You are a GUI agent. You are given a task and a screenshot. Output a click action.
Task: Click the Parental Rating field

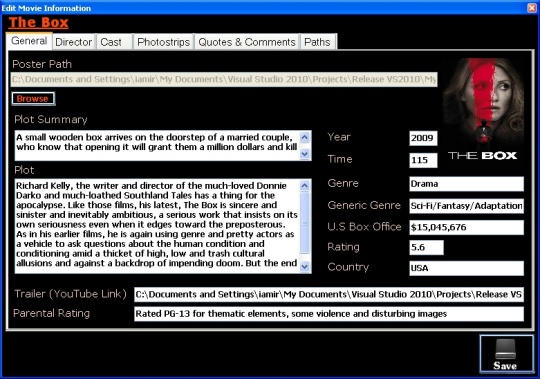click(x=329, y=314)
